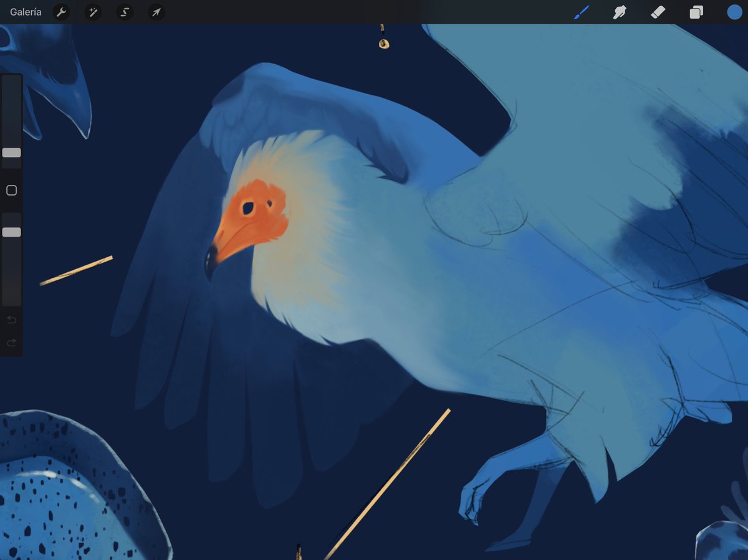Open the color picker via blue circle
The width and height of the screenshot is (748, 560).
[734, 12]
